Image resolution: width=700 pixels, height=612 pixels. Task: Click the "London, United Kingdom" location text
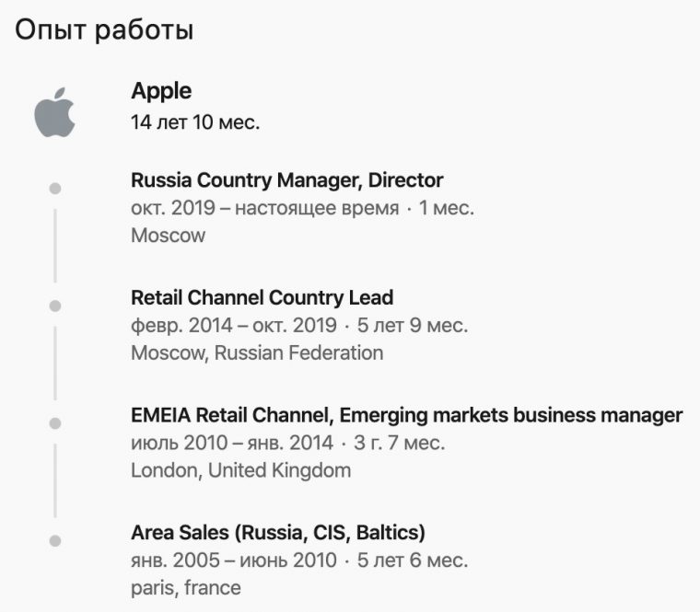coord(240,470)
